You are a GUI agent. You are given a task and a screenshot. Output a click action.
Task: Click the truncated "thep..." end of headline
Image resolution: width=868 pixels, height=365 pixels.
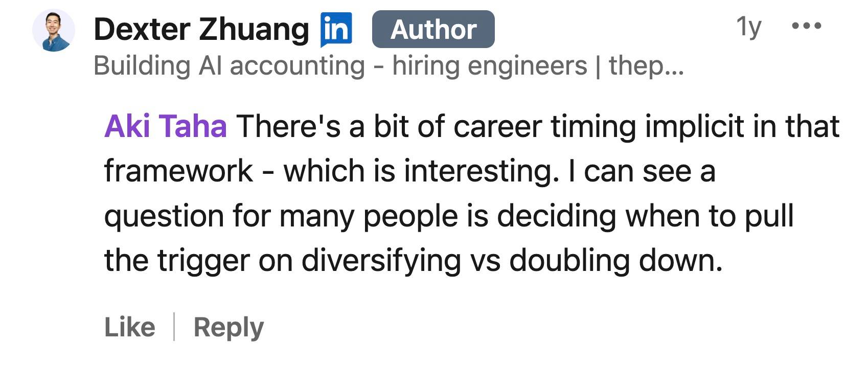click(x=646, y=66)
